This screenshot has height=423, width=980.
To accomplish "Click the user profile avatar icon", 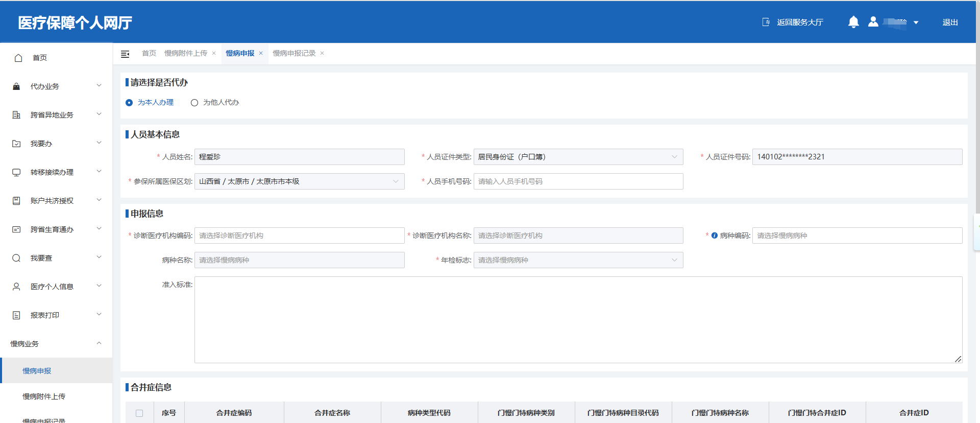I will point(873,22).
